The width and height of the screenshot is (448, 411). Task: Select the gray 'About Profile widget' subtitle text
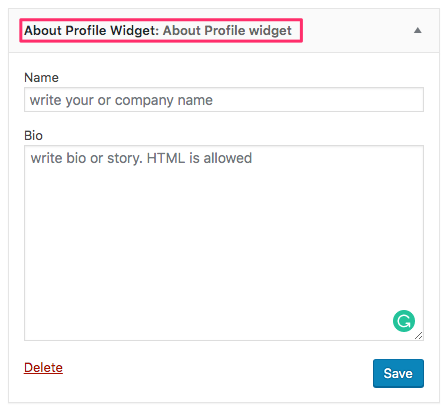click(227, 31)
